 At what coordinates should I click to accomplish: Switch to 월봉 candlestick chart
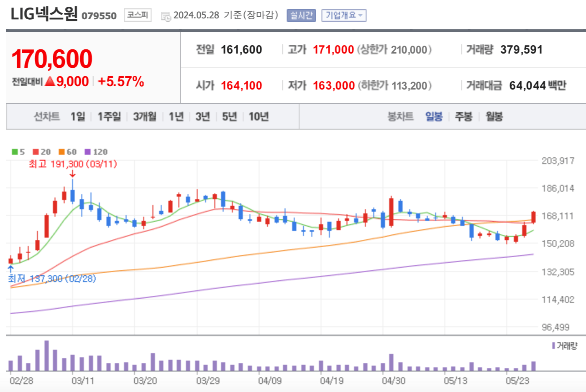pyautogui.click(x=494, y=116)
